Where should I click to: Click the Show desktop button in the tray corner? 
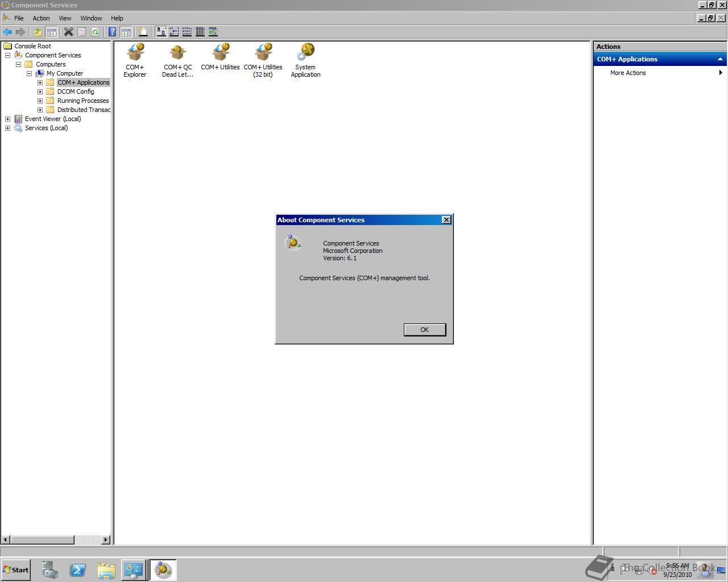721,570
